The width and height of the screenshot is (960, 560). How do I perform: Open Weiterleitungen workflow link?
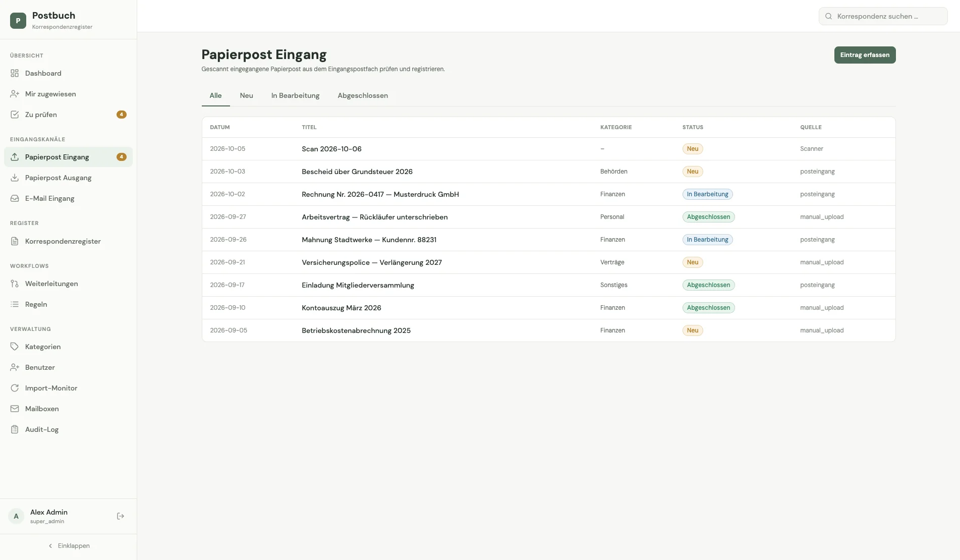point(68,284)
